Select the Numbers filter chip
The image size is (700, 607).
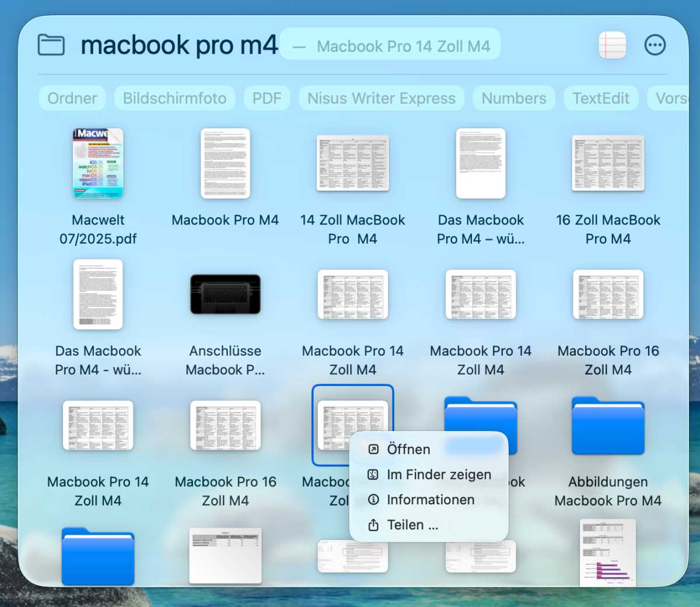[x=513, y=98]
